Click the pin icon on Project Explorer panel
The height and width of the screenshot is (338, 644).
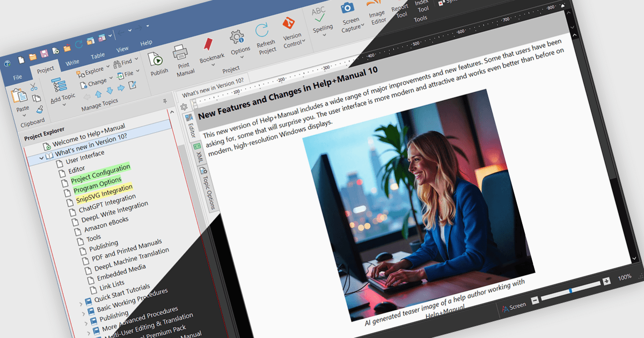point(164,101)
